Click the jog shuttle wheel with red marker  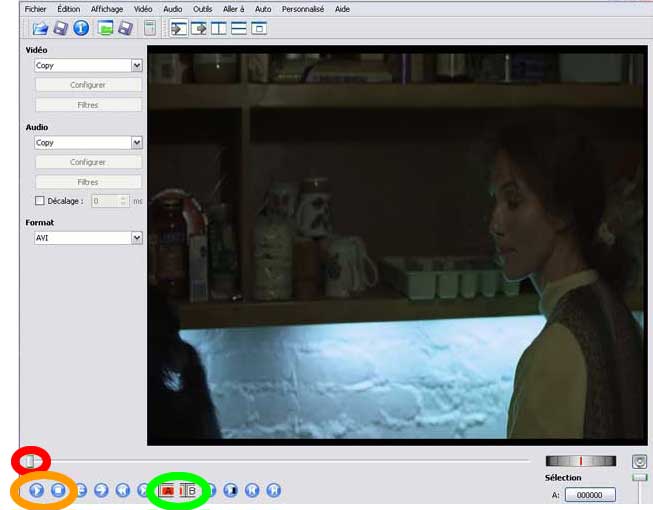click(581, 461)
